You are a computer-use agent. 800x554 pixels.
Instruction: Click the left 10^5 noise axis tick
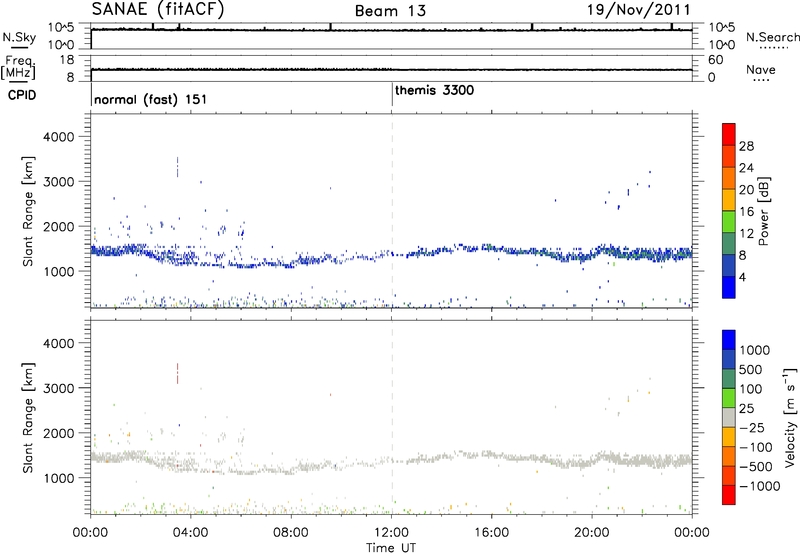click(61, 28)
